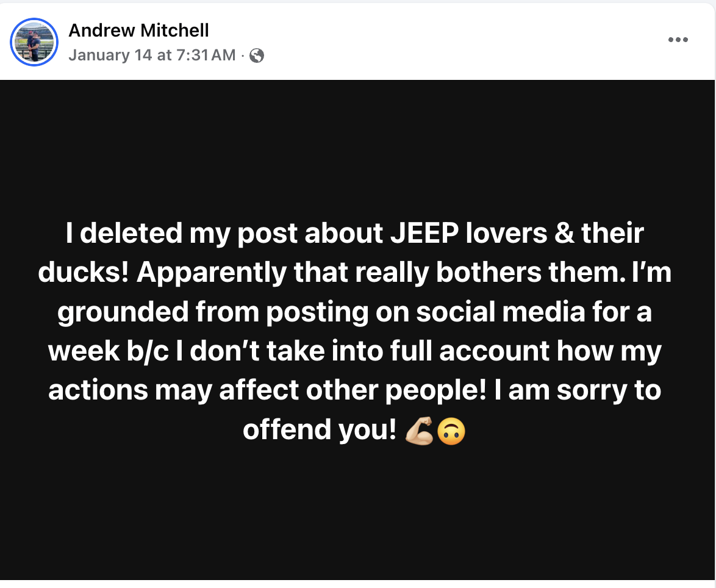Click 'social media' text in the post
This screenshot has width=716, height=588.
[x=501, y=312]
